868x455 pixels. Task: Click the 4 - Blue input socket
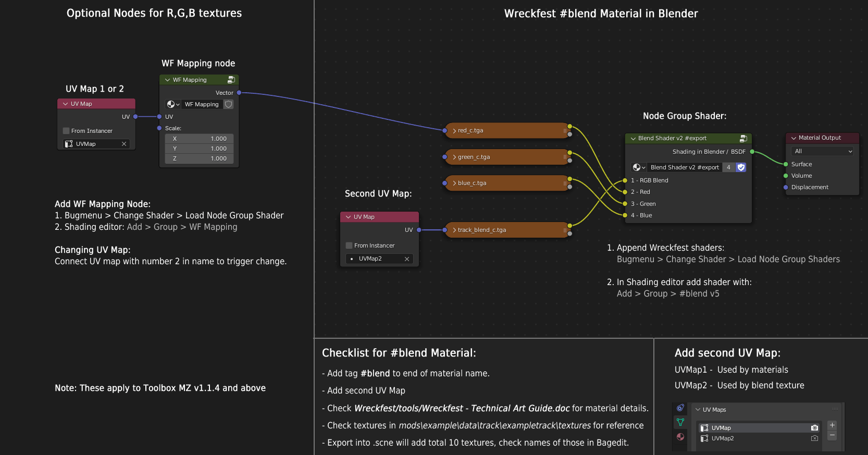coord(625,215)
